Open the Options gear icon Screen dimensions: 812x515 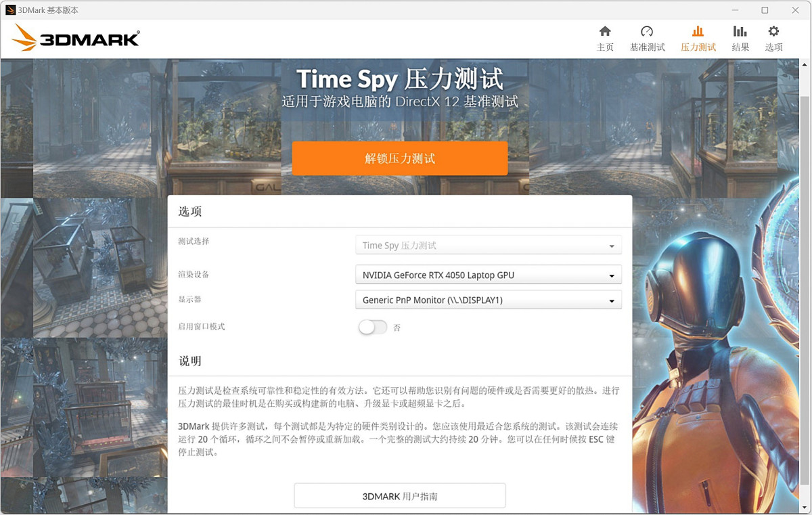tap(773, 31)
